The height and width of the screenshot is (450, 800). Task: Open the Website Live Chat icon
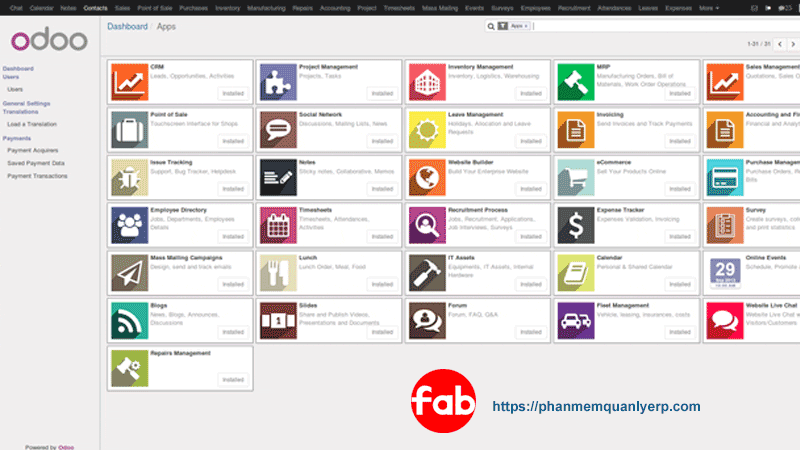tap(725, 320)
